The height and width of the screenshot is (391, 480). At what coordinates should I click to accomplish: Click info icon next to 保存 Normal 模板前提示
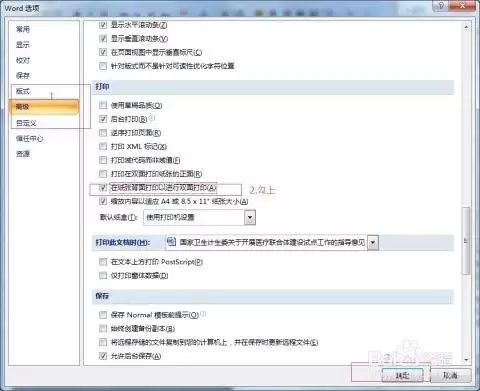tap(203, 314)
